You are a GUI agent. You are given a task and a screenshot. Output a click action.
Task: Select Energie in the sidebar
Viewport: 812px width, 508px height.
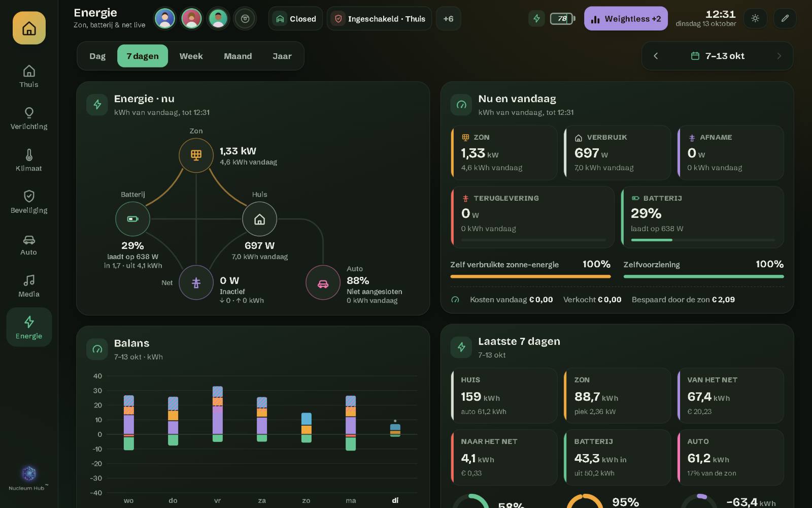[29, 327]
